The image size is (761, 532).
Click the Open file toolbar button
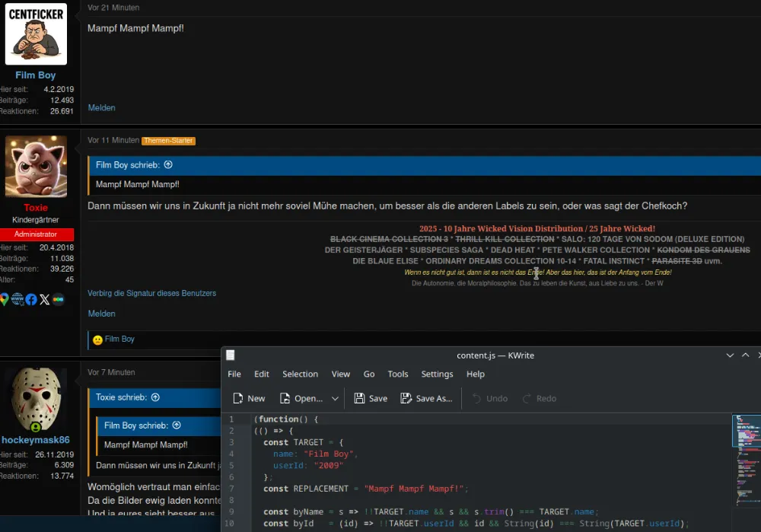click(x=301, y=398)
